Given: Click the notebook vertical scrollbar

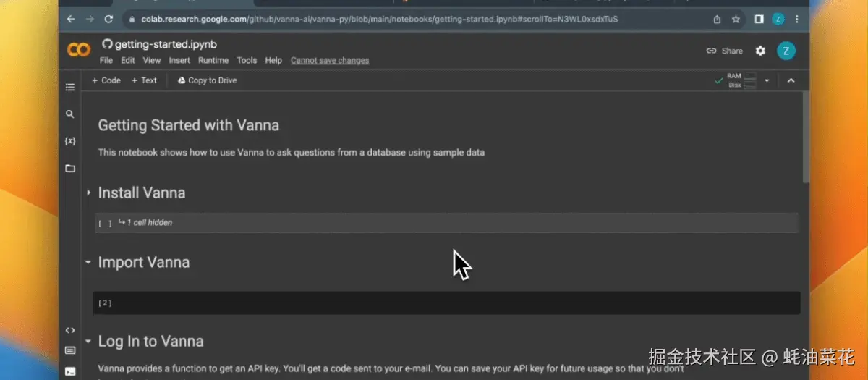Looking at the screenshot, I should click(807, 138).
